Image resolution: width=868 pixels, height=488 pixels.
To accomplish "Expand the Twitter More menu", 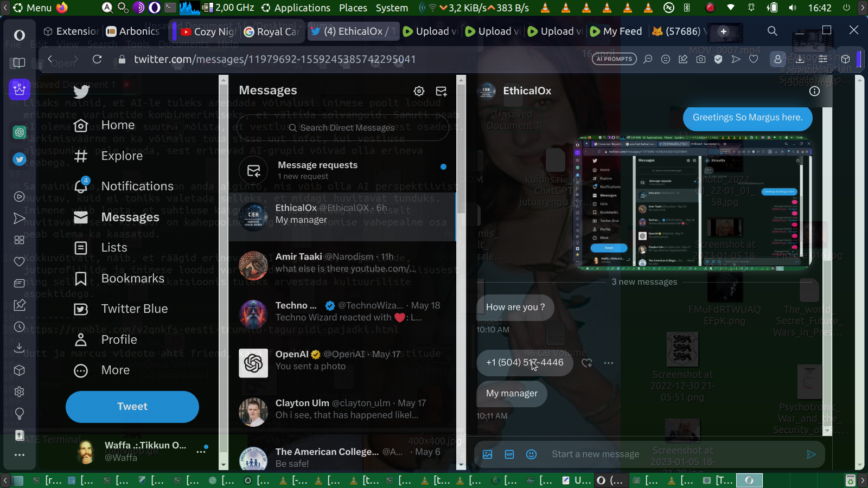I will [102, 370].
